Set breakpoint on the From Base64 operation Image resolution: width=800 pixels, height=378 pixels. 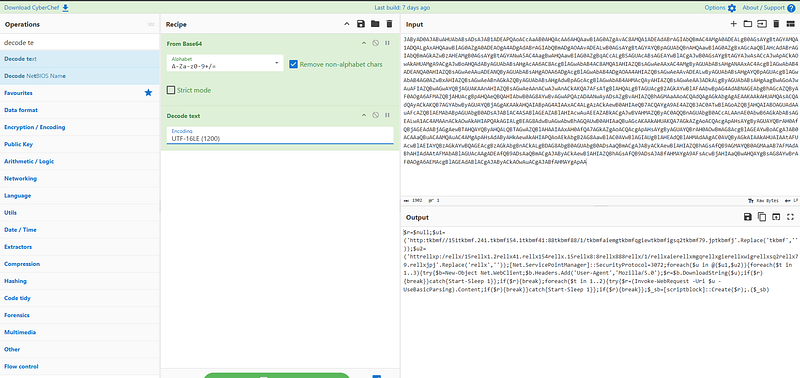pyautogui.click(x=387, y=43)
